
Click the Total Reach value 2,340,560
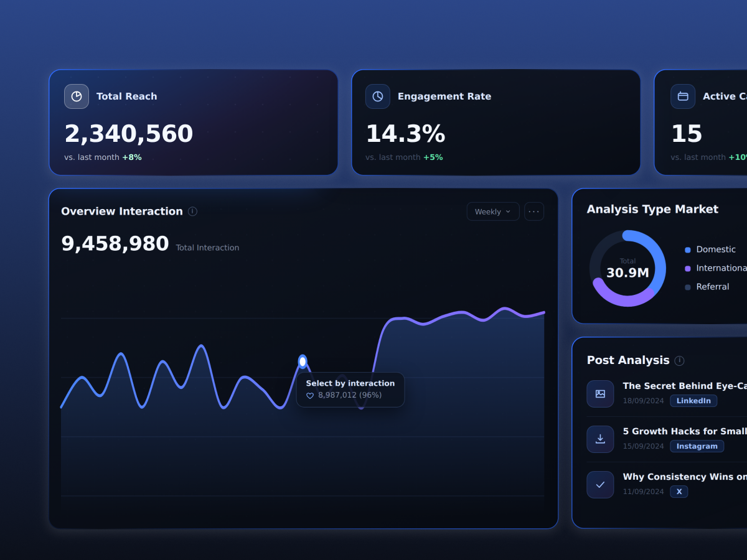[129, 134]
